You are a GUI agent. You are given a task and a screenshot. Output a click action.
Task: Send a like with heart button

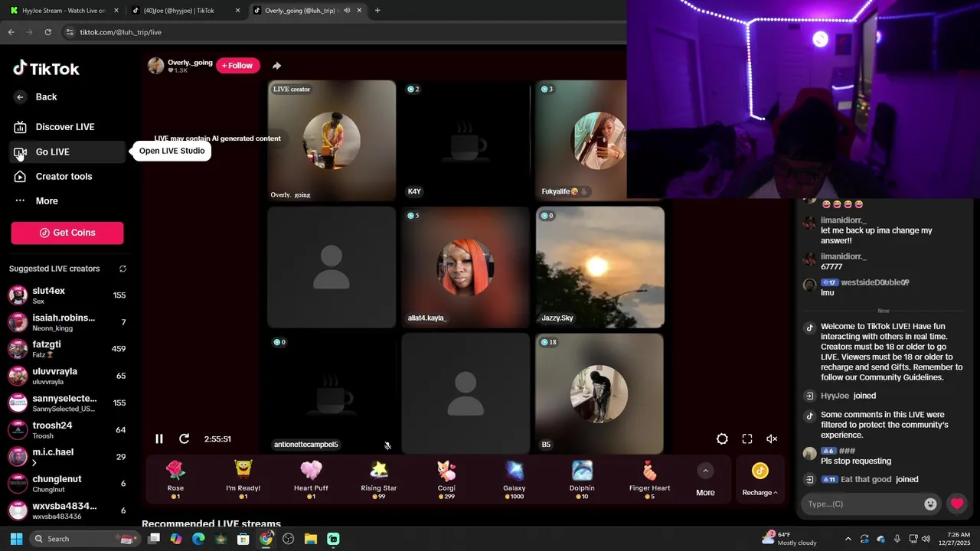[x=957, y=504]
